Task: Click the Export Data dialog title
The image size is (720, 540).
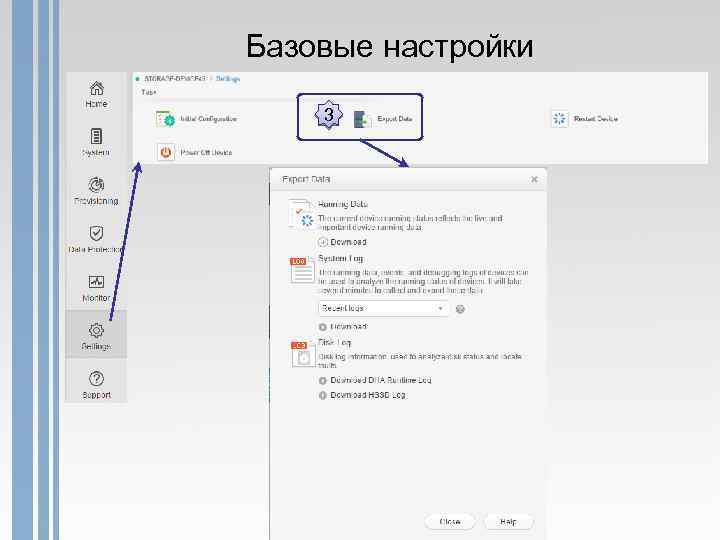Action: tap(306, 179)
